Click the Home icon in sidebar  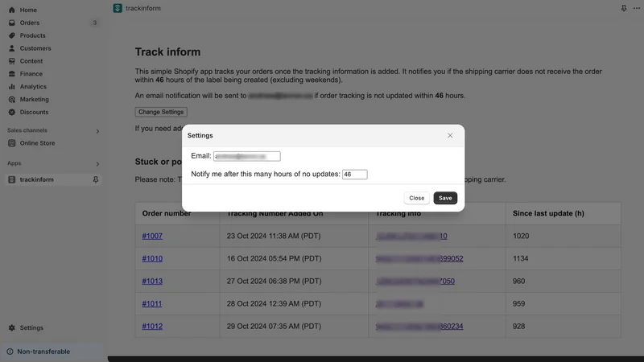coord(12,10)
